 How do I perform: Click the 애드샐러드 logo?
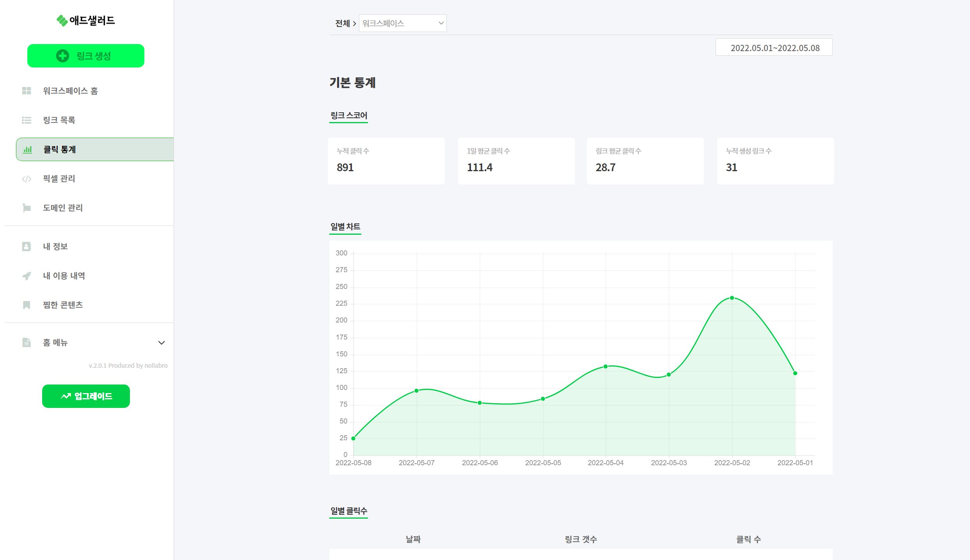coord(85,20)
